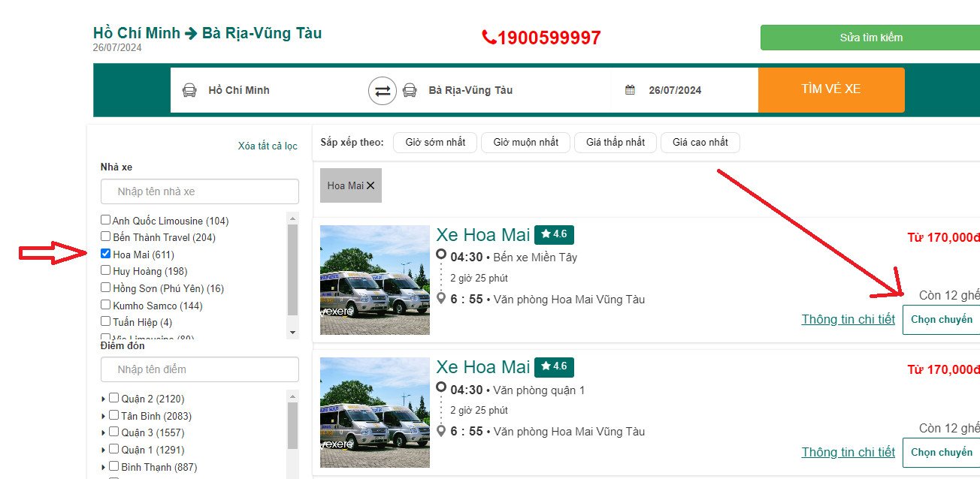
Task: Click the star icon in the 4.6 rating badge
Action: tap(545, 233)
